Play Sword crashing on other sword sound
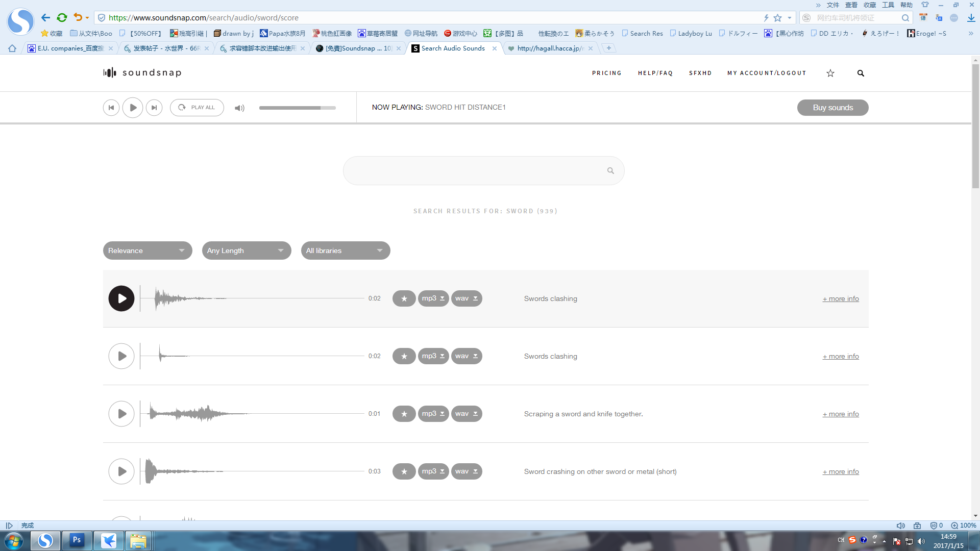Screen dimensions: 980x551 click(121, 471)
